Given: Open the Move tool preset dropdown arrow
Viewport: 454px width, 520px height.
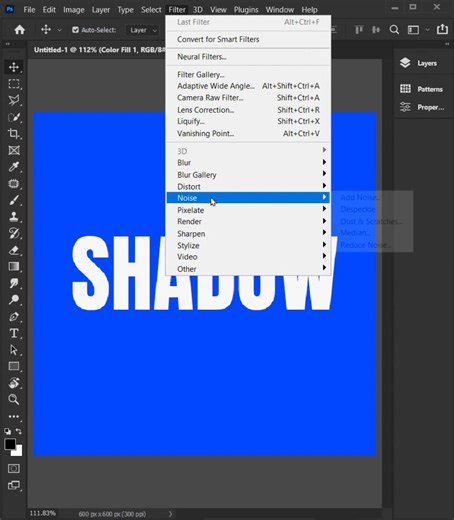Looking at the screenshot, I should [59, 30].
